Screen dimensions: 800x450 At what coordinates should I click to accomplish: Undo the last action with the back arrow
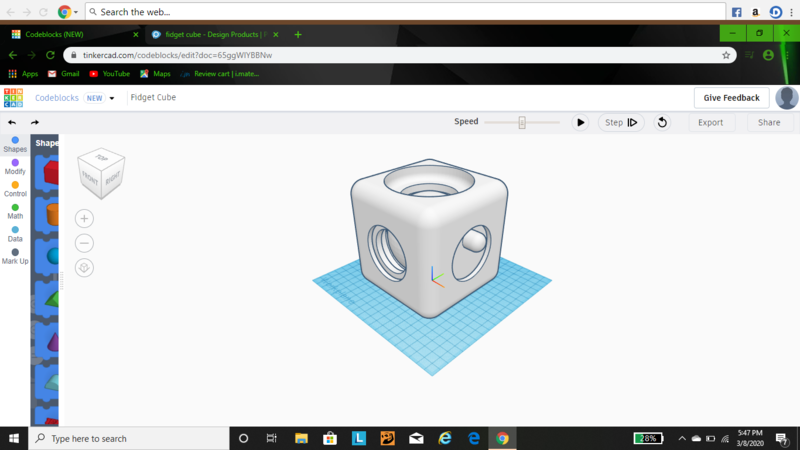point(12,122)
